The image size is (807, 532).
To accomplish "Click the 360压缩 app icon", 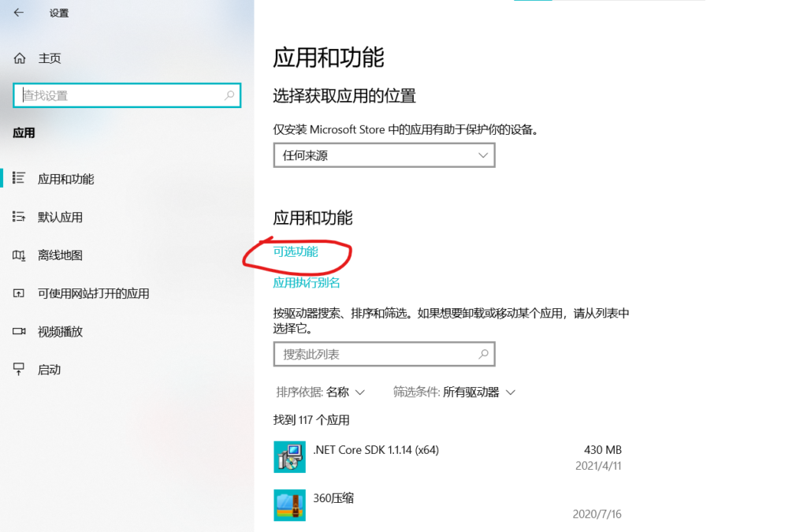I will (x=289, y=505).
